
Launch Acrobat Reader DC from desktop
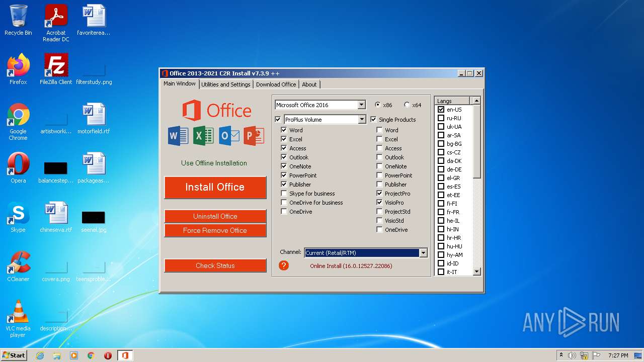pos(56,23)
